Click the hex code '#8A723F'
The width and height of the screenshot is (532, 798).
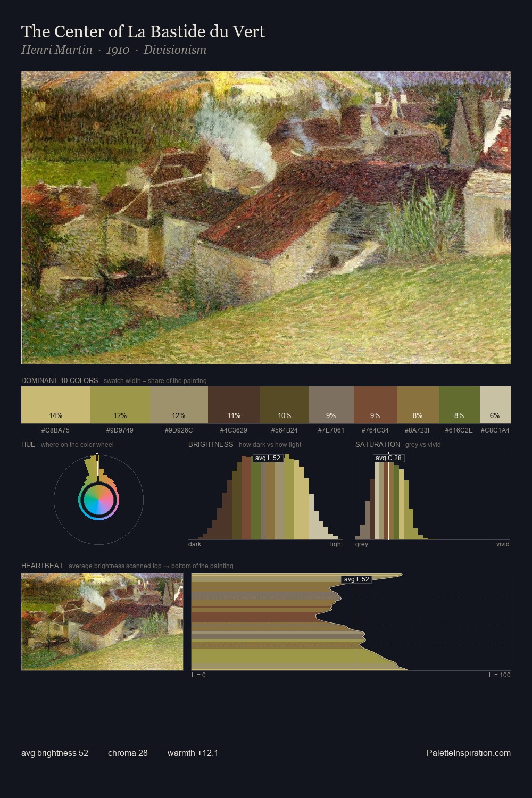point(418,430)
